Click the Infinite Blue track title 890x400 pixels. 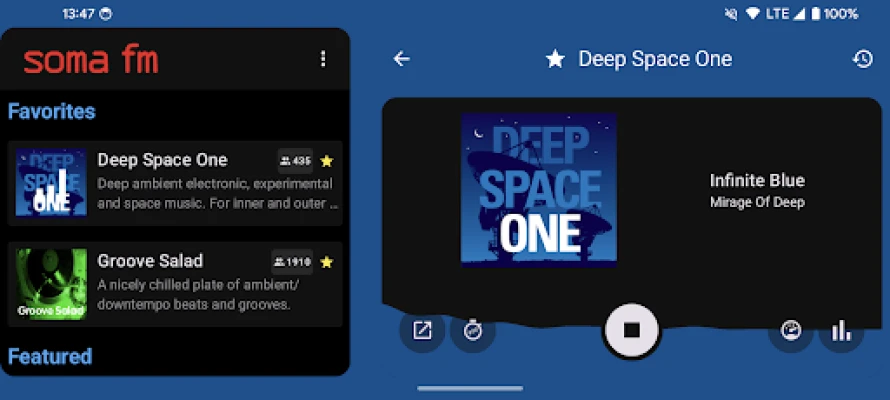[x=757, y=181]
